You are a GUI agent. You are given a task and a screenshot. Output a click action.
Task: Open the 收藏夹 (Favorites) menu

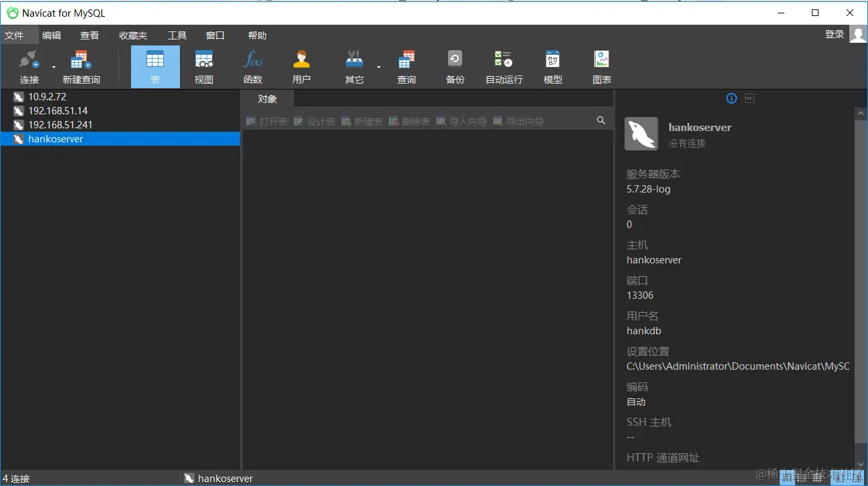tap(133, 35)
